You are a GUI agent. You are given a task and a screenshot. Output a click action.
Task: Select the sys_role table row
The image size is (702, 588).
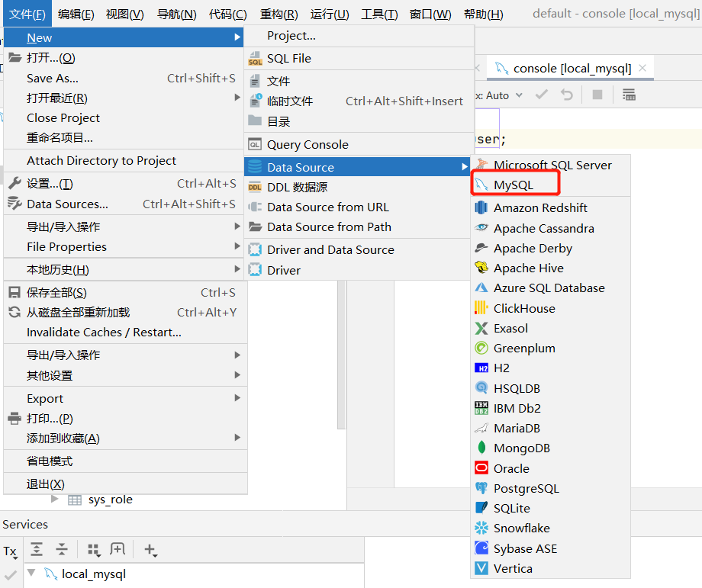[x=110, y=500]
